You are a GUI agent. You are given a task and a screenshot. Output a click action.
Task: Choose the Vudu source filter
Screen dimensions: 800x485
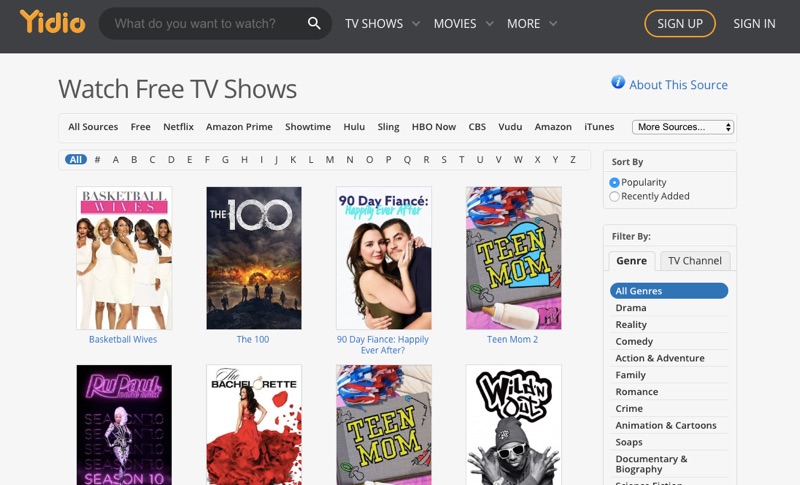(510, 127)
